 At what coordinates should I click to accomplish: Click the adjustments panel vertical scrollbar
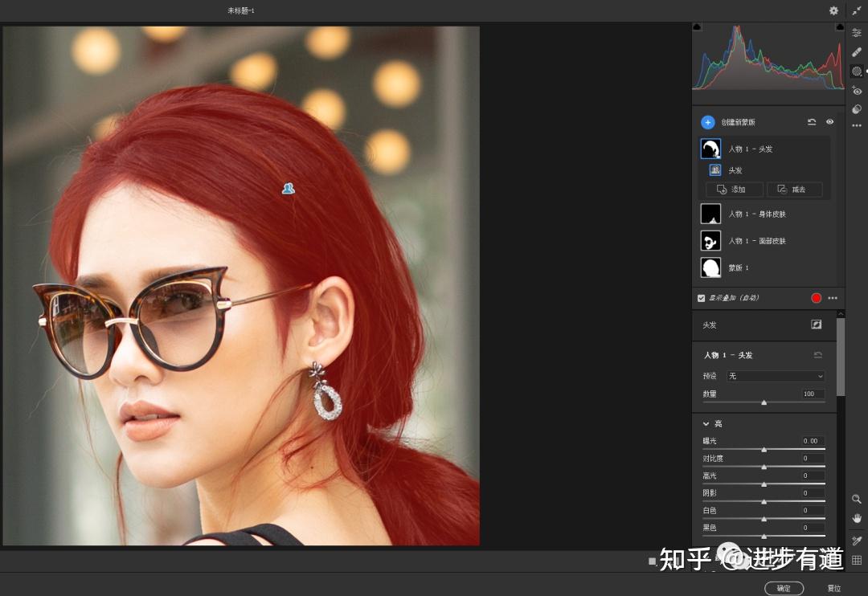pos(841,357)
